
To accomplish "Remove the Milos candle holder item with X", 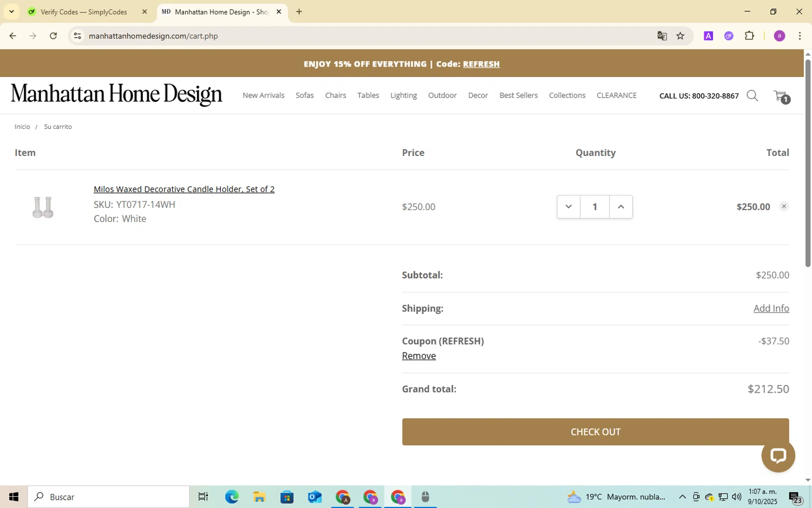I will point(784,206).
